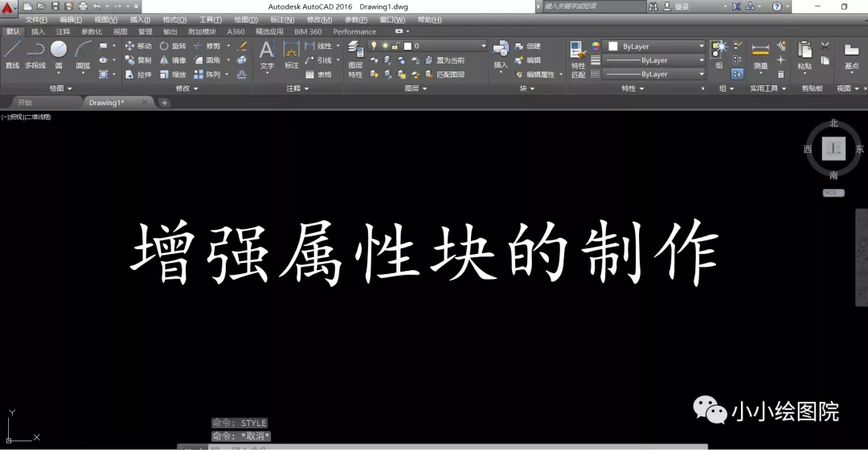Click the 特性匹配 (Match Properties) icon
The width and height of the screenshot is (868, 450).
[x=578, y=59]
